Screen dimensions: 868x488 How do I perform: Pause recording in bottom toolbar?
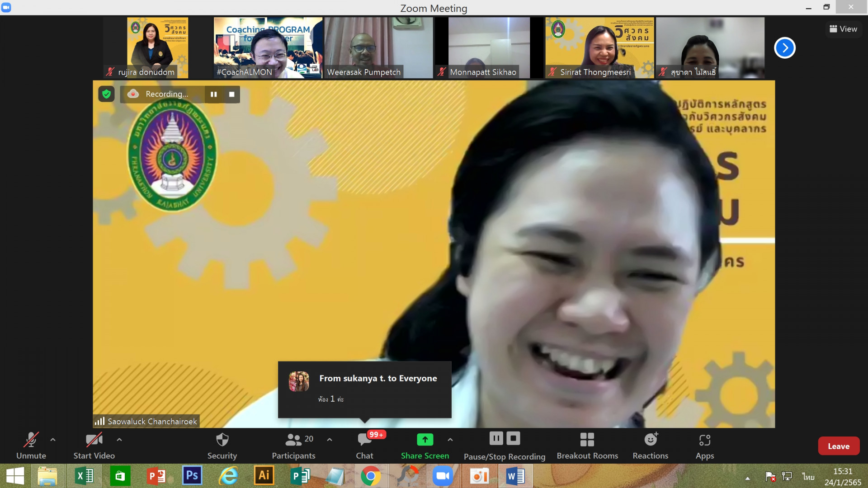click(x=496, y=438)
